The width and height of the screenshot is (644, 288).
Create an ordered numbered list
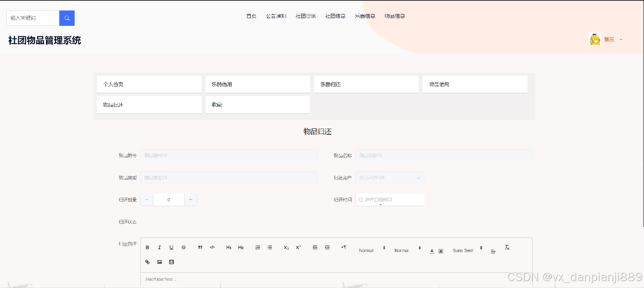coord(258,247)
